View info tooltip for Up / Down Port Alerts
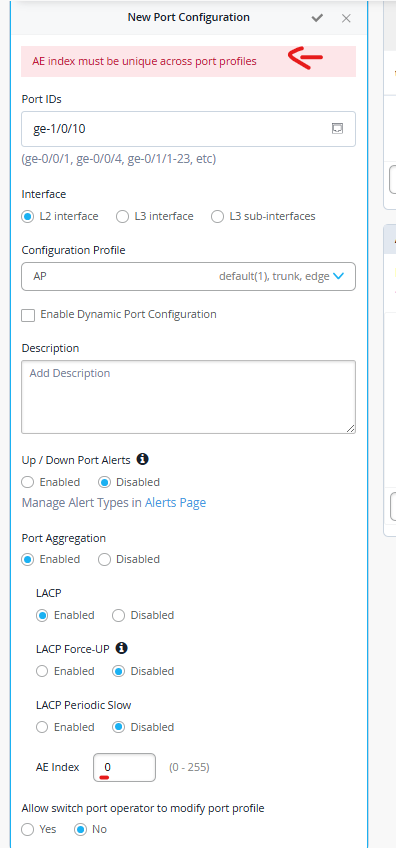The image size is (396, 848). pyautogui.click(x=142, y=459)
